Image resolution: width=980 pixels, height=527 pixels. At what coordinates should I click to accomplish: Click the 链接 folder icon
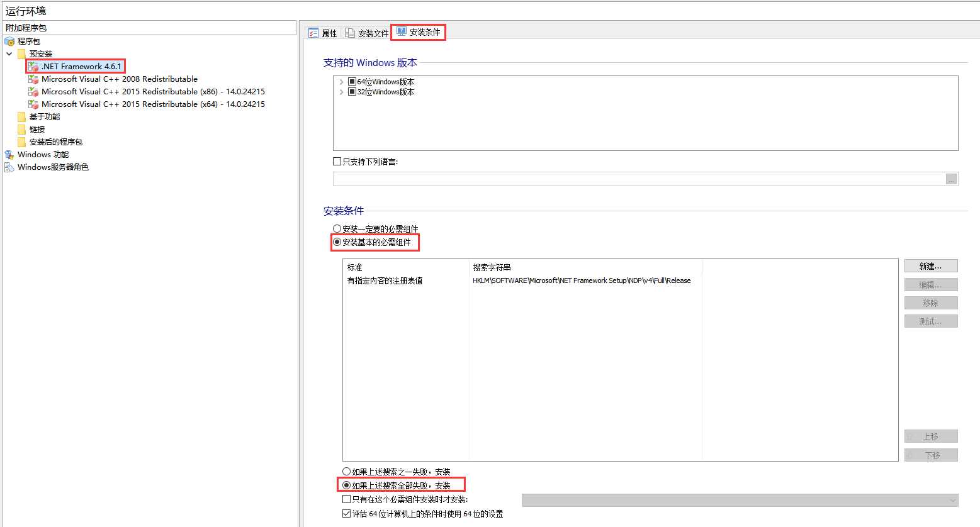[22, 130]
